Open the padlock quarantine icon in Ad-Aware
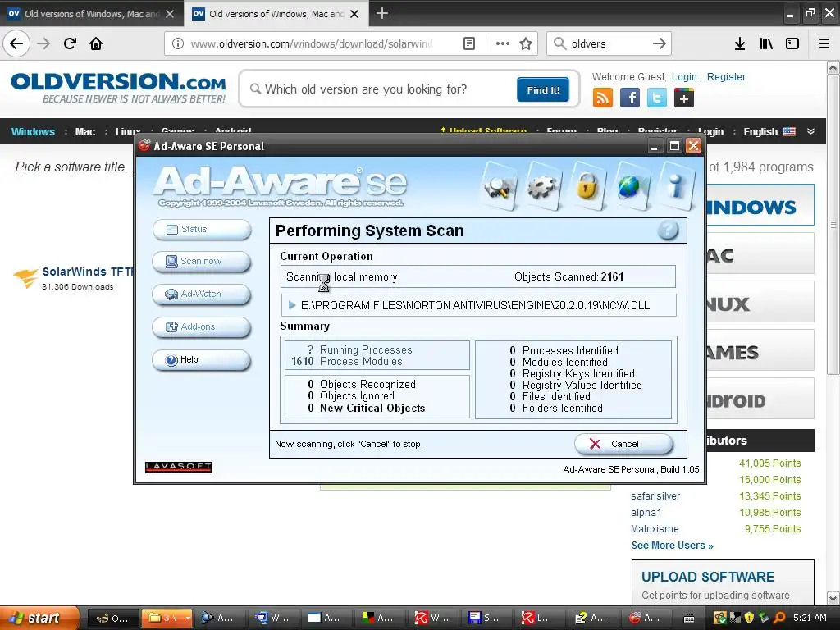This screenshot has width=840, height=630. 587,186
